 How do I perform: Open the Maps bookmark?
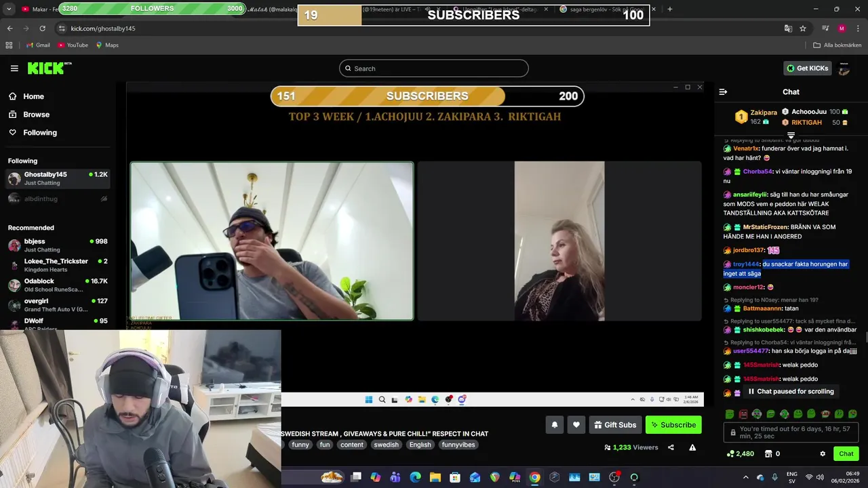pos(107,45)
